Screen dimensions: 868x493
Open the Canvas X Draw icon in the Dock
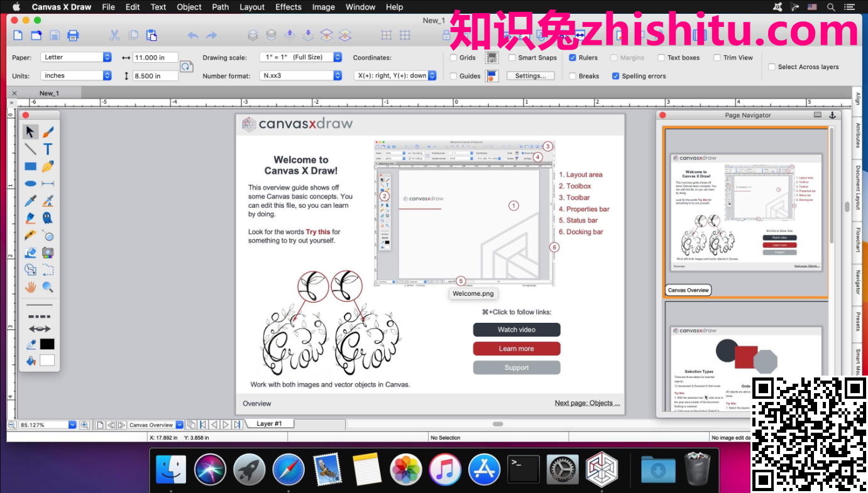(x=602, y=470)
